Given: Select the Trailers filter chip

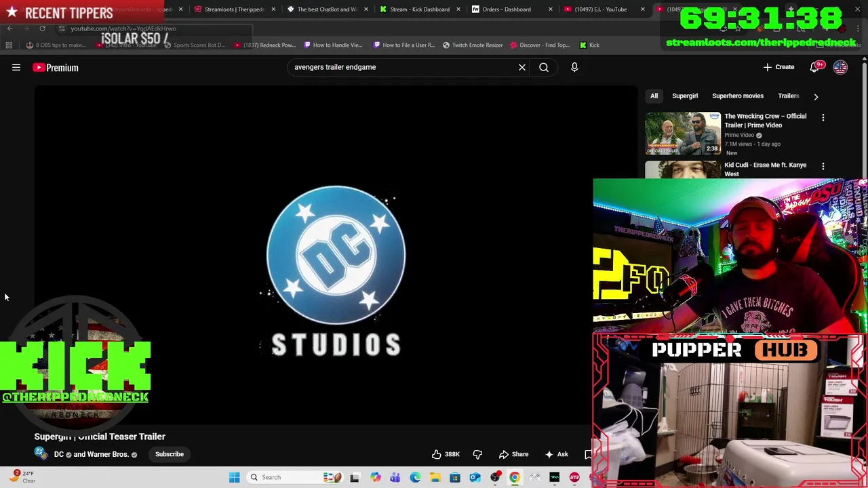Looking at the screenshot, I should tap(788, 96).
